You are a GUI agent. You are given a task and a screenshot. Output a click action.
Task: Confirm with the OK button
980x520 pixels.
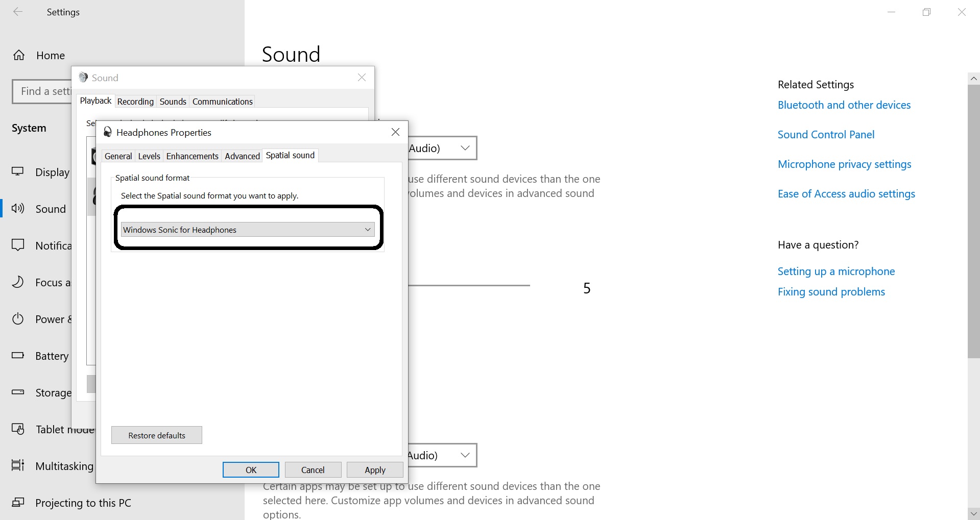point(251,470)
